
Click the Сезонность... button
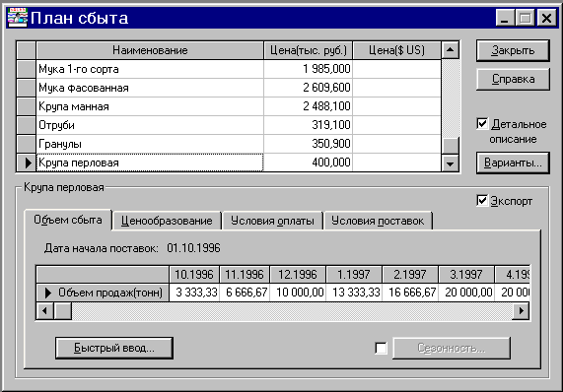click(x=452, y=348)
